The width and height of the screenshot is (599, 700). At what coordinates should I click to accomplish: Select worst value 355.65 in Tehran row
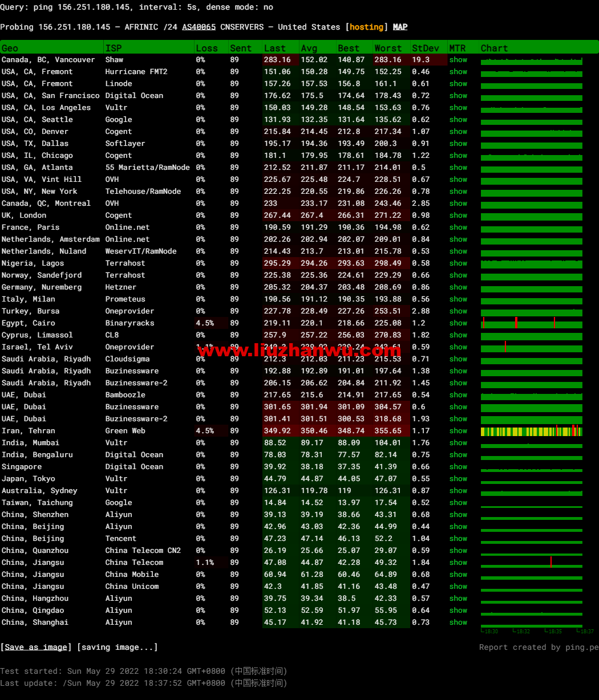point(388,431)
